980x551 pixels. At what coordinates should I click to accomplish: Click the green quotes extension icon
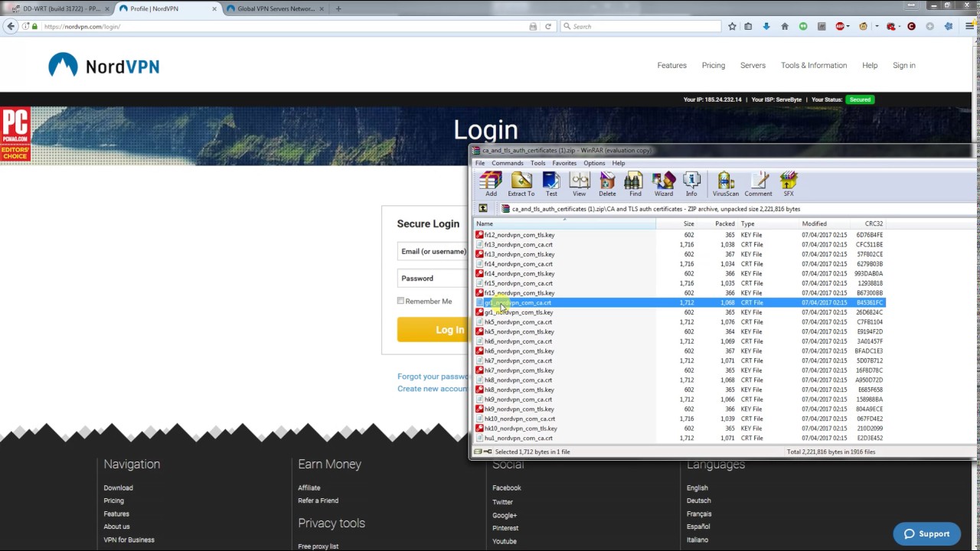tap(803, 26)
